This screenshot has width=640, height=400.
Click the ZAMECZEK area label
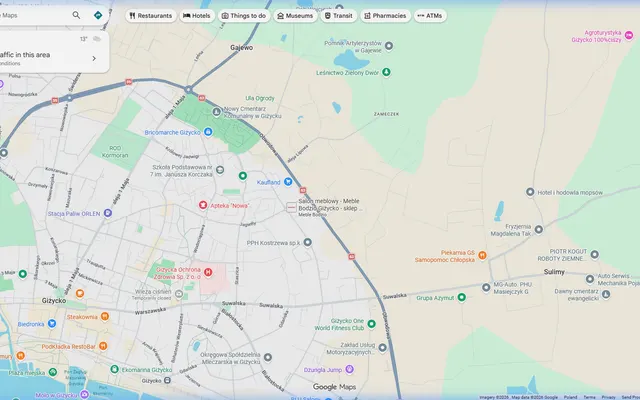pos(387,114)
